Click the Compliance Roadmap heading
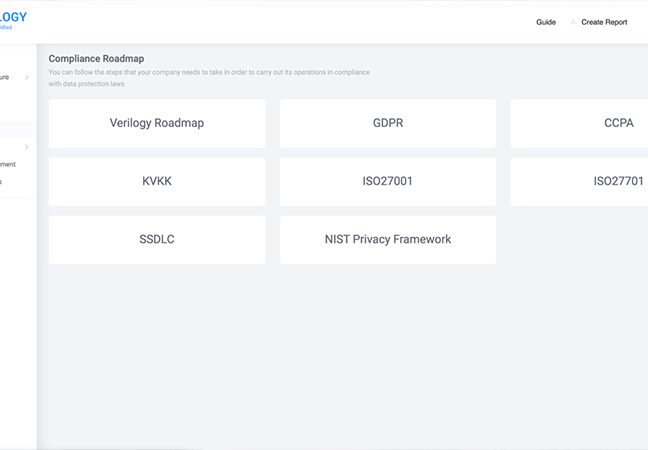 coord(96,59)
